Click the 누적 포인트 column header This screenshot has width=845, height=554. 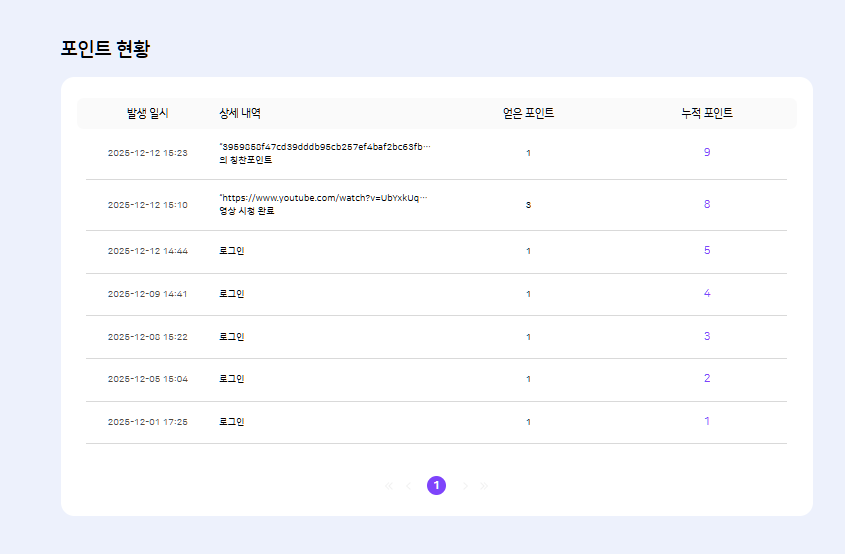pyautogui.click(x=706, y=113)
